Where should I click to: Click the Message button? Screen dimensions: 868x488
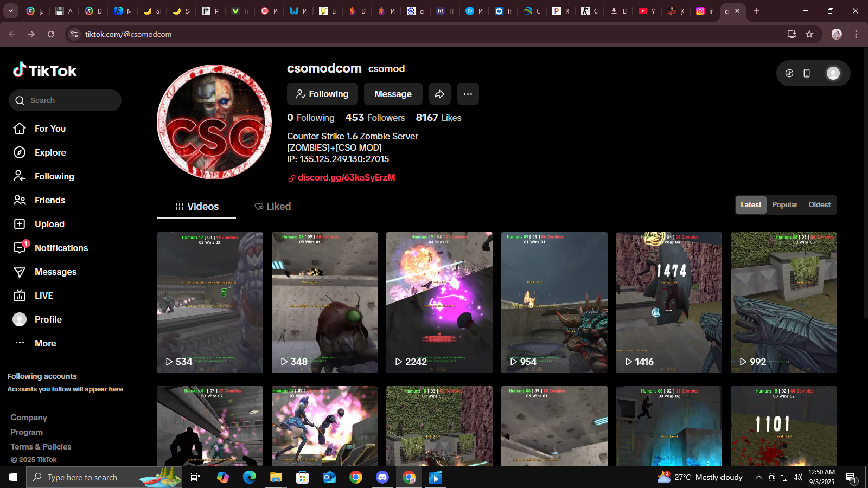click(393, 94)
